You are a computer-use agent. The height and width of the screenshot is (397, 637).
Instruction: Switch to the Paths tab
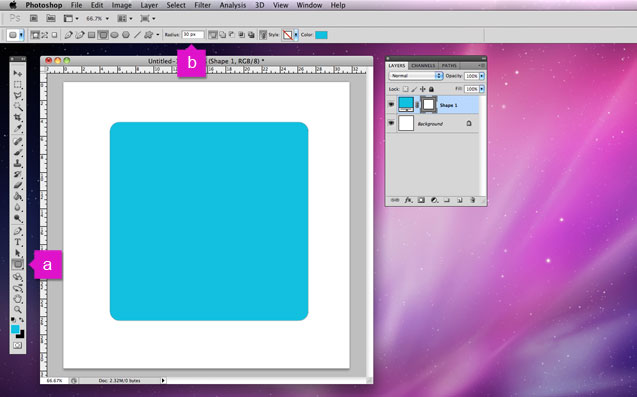(x=449, y=65)
